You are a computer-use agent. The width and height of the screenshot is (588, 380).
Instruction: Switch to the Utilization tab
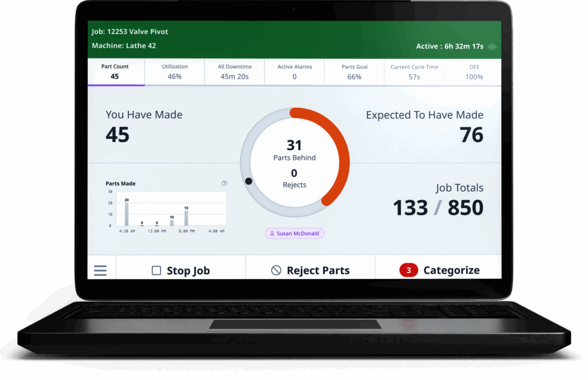[x=174, y=71]
